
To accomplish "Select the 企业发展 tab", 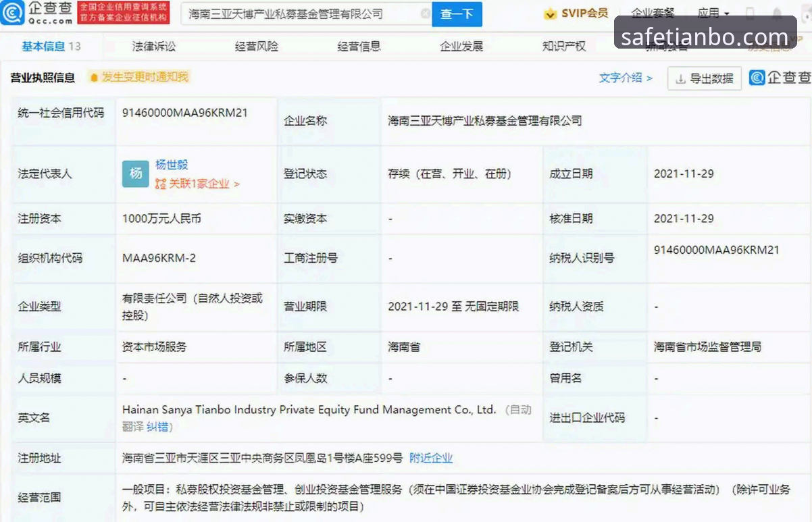I will point(461,46).
